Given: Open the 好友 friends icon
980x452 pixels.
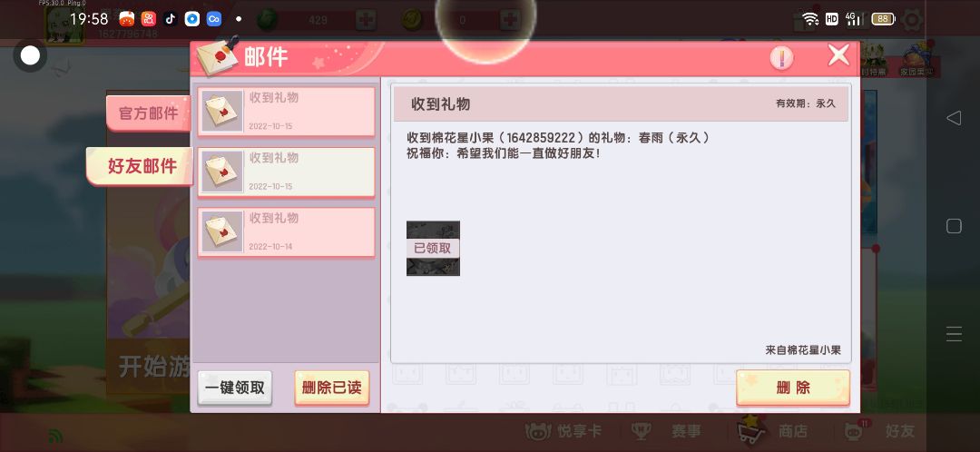Looking at the screenshot, I should click(x=855, y=431).
